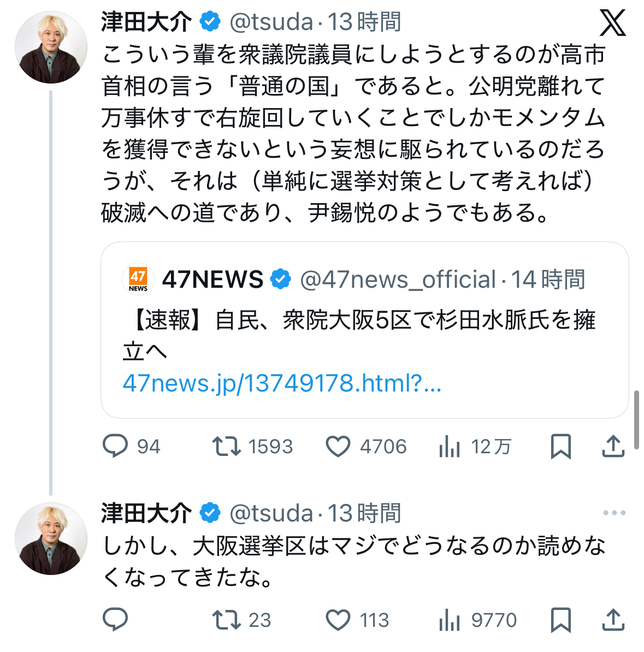Like the tweet with 113 likes

(x=338, y=620)
